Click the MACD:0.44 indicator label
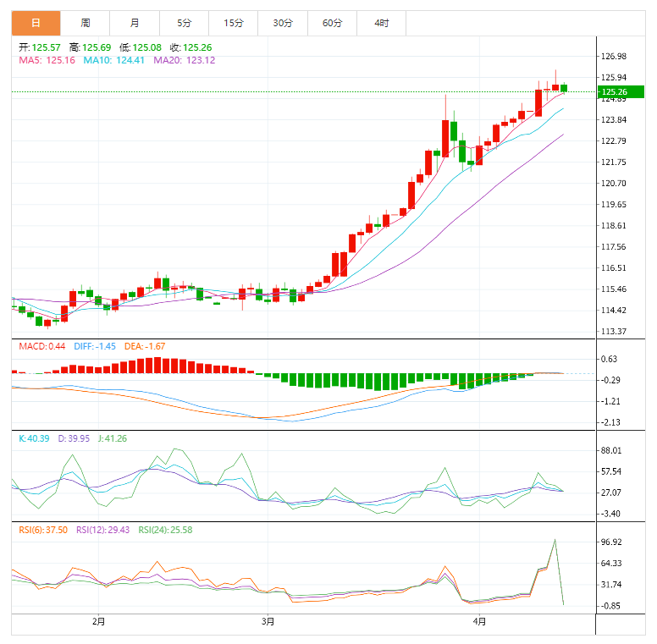 pyautogui.click(x=41, y=347)
